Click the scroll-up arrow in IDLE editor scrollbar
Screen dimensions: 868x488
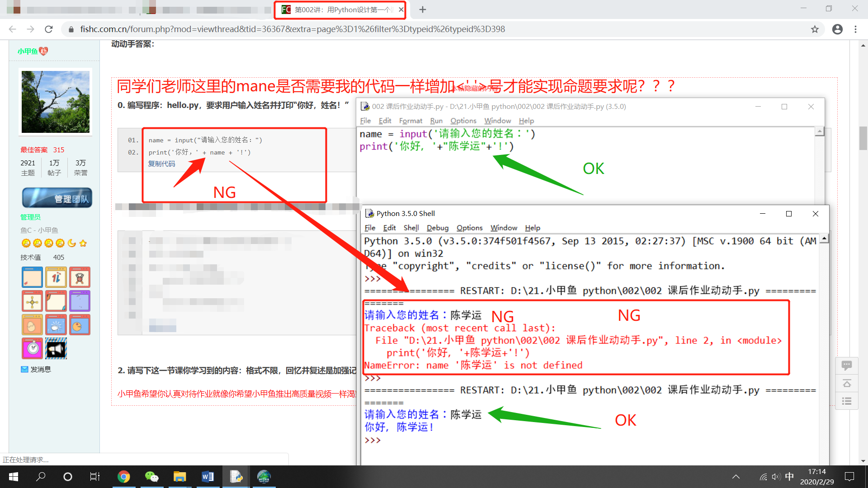click(820, 131)
